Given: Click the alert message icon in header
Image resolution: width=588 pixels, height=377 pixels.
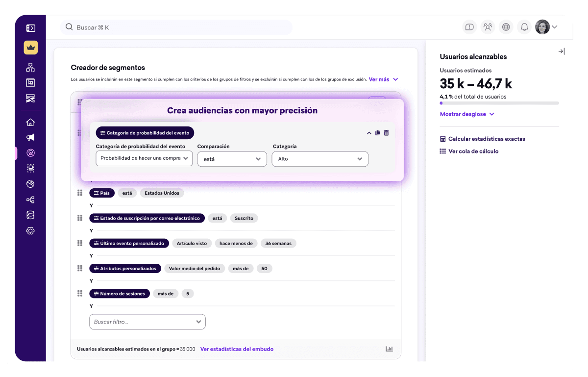Looking at the screenshot, I should (x=469, y=27).
